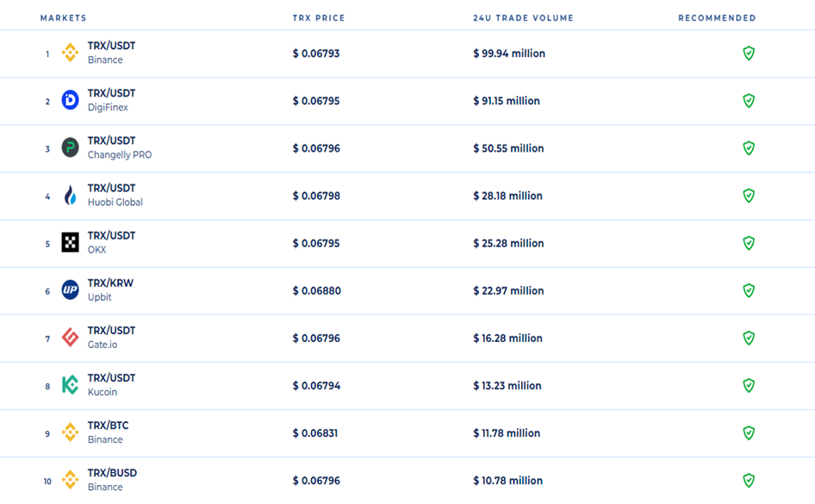
Task: Click recommended shield for Binance TRX/USDT
Action: 749,53
